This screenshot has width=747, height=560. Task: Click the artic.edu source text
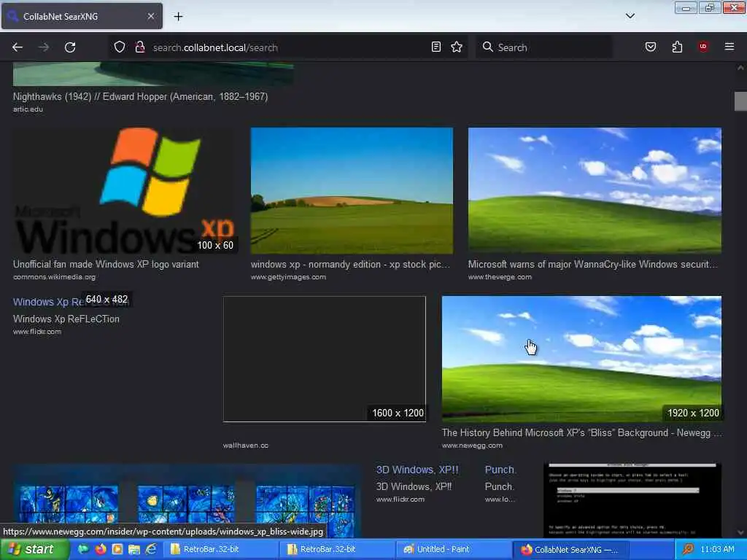[28, 109]
